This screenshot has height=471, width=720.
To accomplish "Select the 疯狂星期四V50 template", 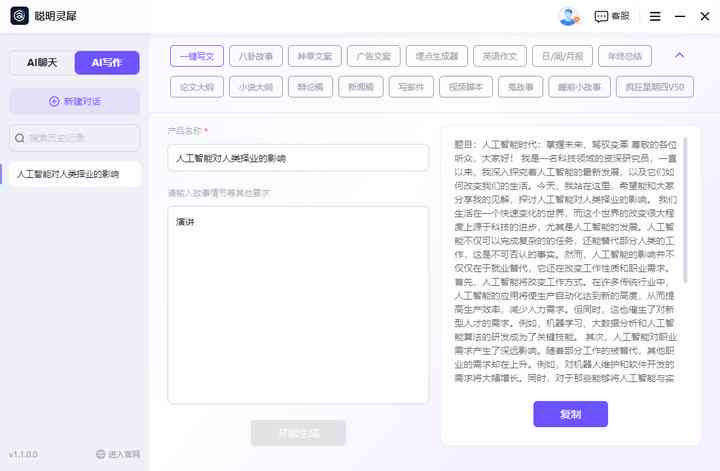I will click(655, 87).
